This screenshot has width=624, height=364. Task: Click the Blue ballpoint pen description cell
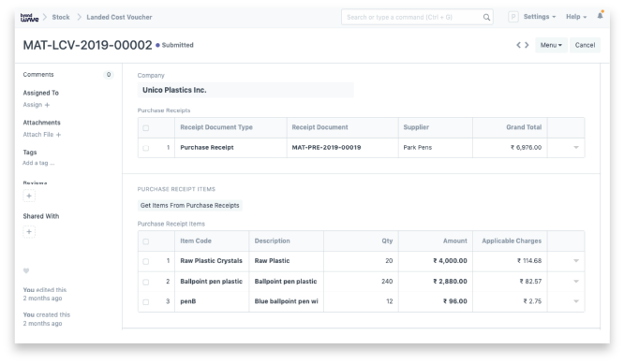tap(286, 301)
